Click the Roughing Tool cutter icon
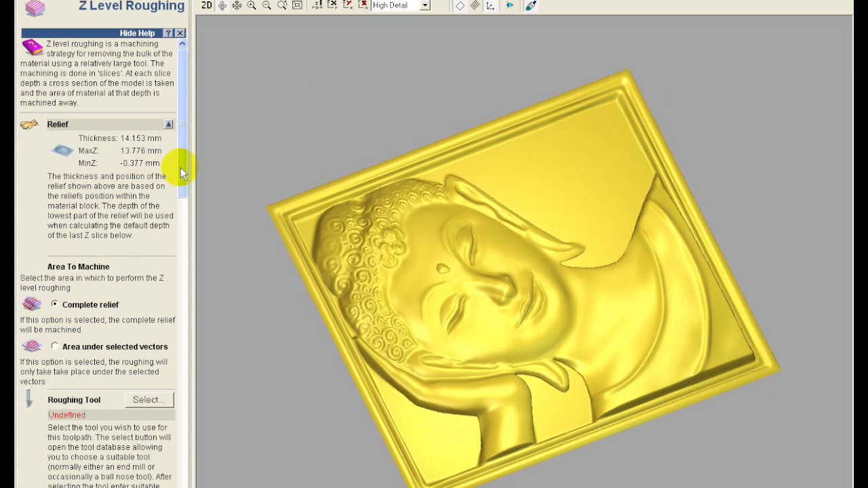Viewport: 868px width, 488px height. coord(28,399)
